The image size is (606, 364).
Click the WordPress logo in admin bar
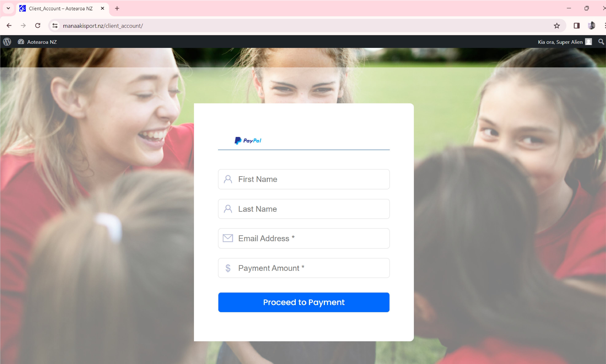tap(7, 42)
